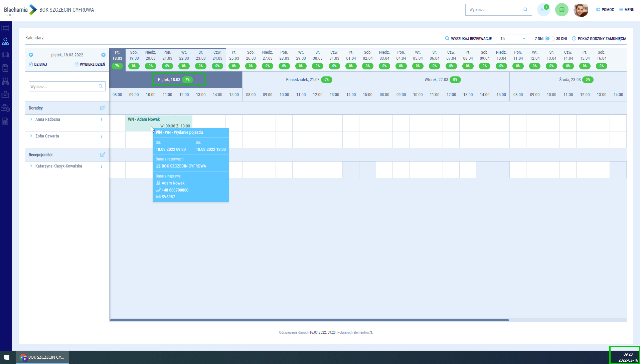Click the employee search Wybierz field
Image resolution: width=640 pixels, height=364 pixels.
[63, 86]
